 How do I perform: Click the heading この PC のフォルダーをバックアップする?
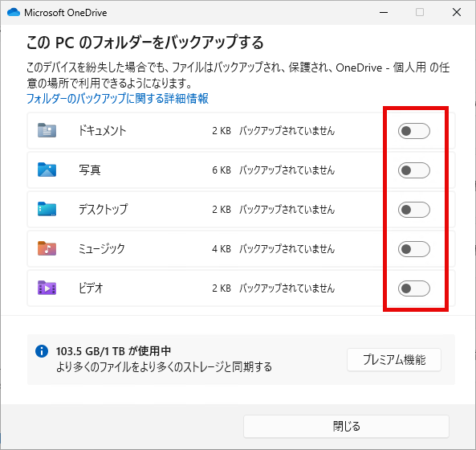[144, 43]
